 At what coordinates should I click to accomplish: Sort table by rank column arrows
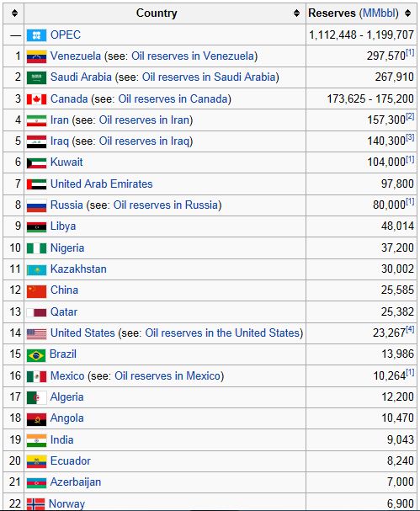[x=14, y=13]
